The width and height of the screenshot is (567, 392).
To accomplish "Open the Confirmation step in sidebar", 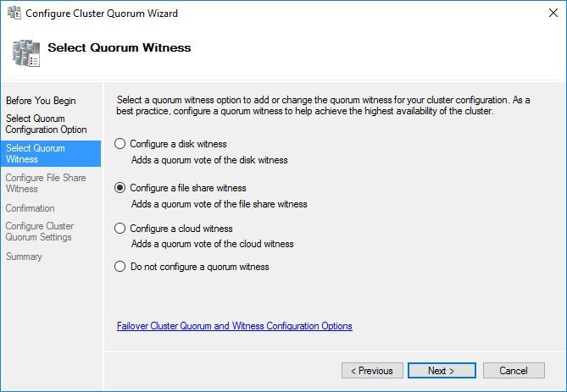I will [30, 208].
